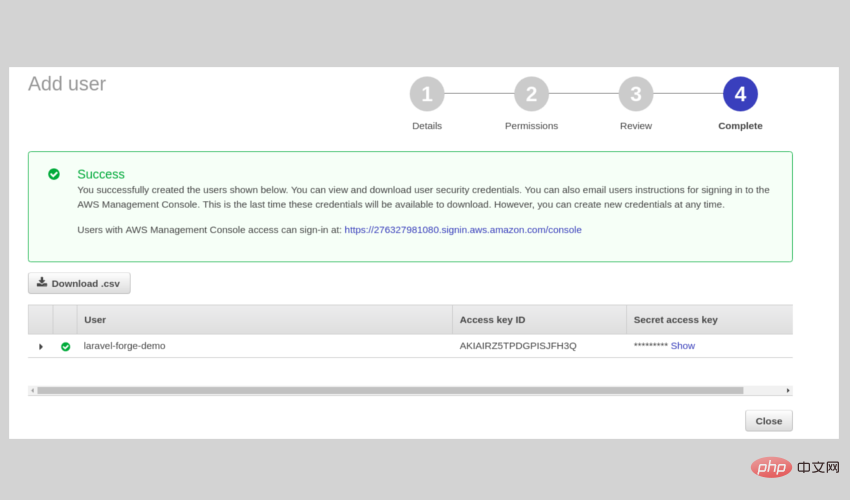Click the Complete step label
The image size is (850, 500).
740,126
